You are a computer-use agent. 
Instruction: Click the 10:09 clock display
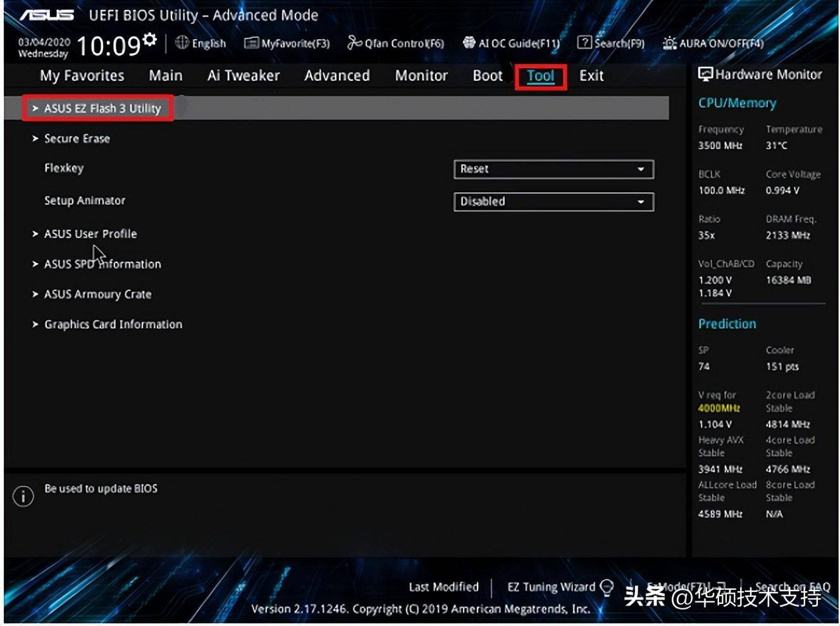click(108, 46)
